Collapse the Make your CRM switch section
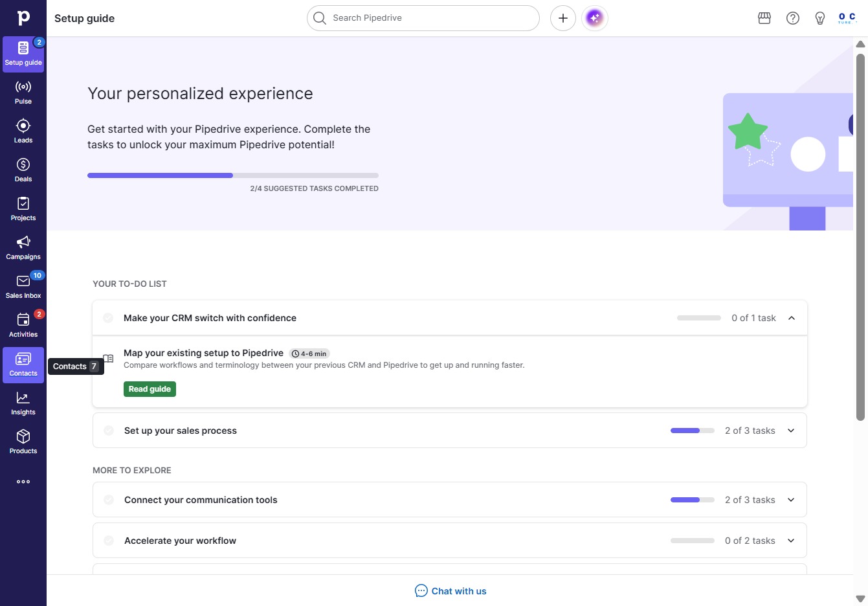868x606 pixels. click(792, 318)
